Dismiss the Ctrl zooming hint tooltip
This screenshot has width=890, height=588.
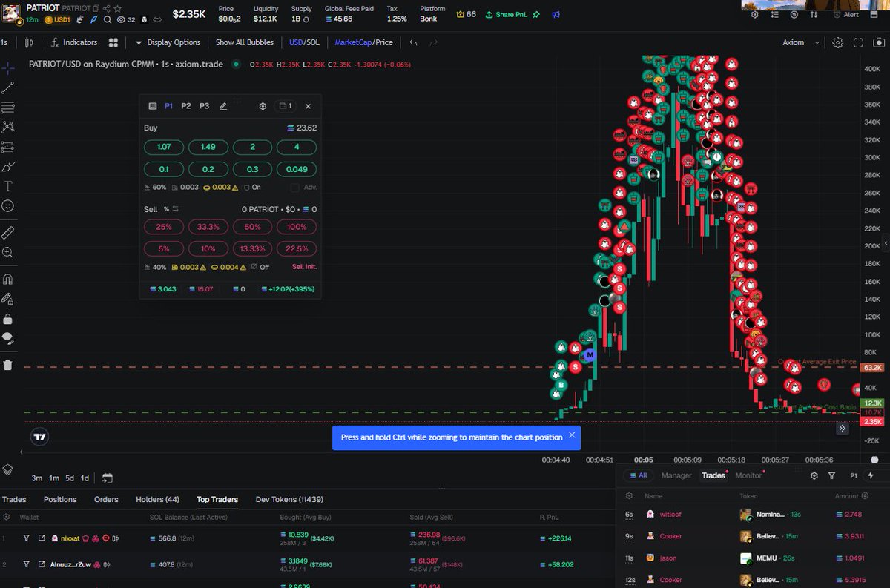(571, 435)
